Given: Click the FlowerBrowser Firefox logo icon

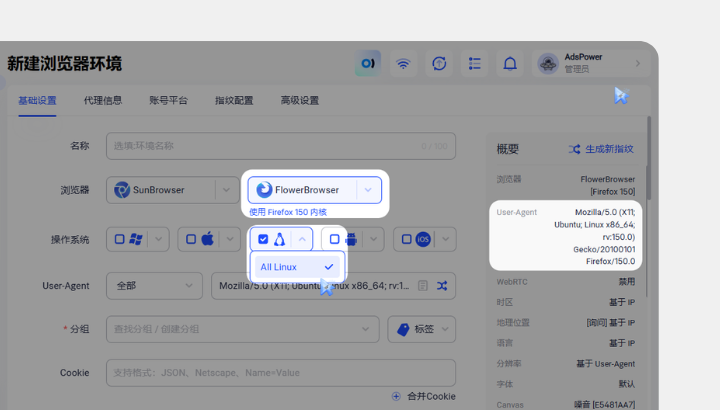Looking at the screenshot, I should [x=264, y=190].
